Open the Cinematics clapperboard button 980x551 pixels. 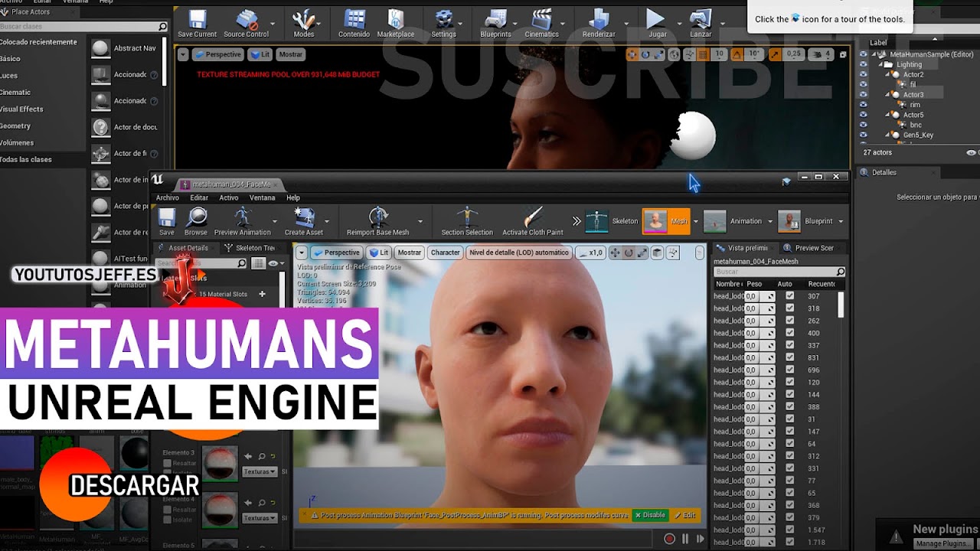click(x=541, y=24)
